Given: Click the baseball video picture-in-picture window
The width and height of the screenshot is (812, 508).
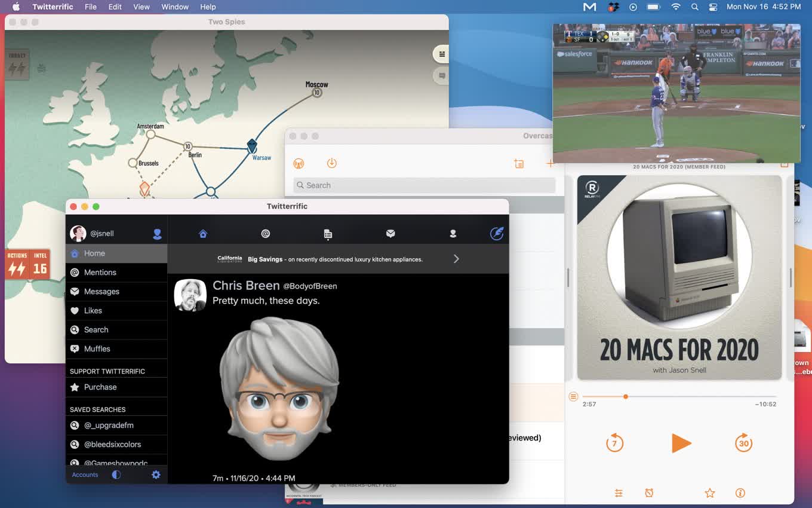Looking at the screenshot, I should tap(676, 93).
